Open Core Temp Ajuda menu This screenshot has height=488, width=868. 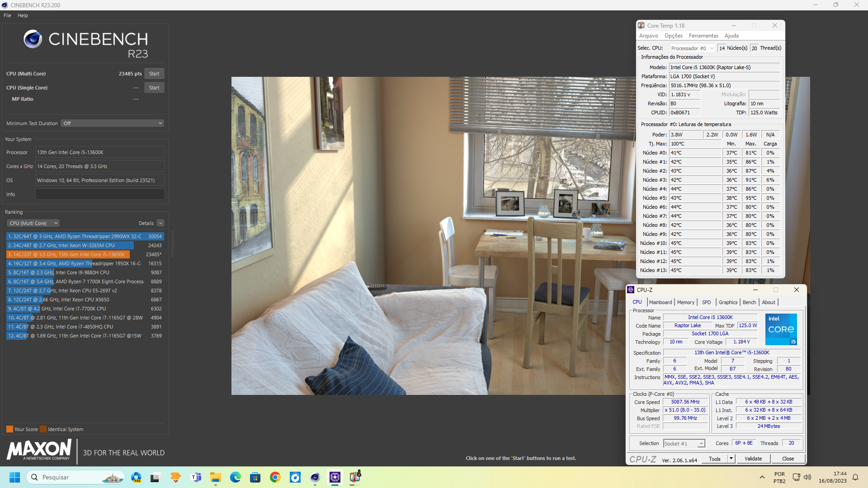click(731, 36)
